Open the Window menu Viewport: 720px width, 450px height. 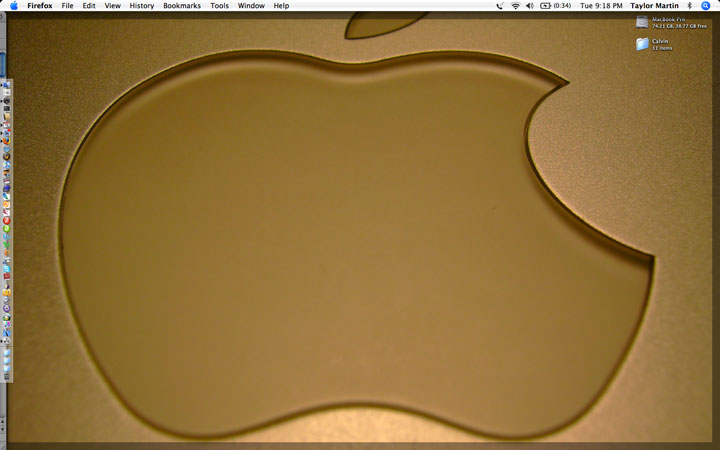pyautogui.click(x=251, y=6)
